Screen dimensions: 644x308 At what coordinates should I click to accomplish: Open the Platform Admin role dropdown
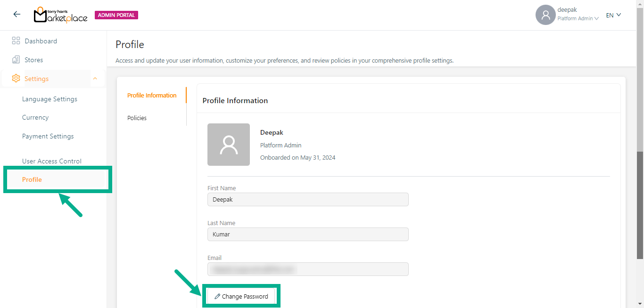point(578,19)
